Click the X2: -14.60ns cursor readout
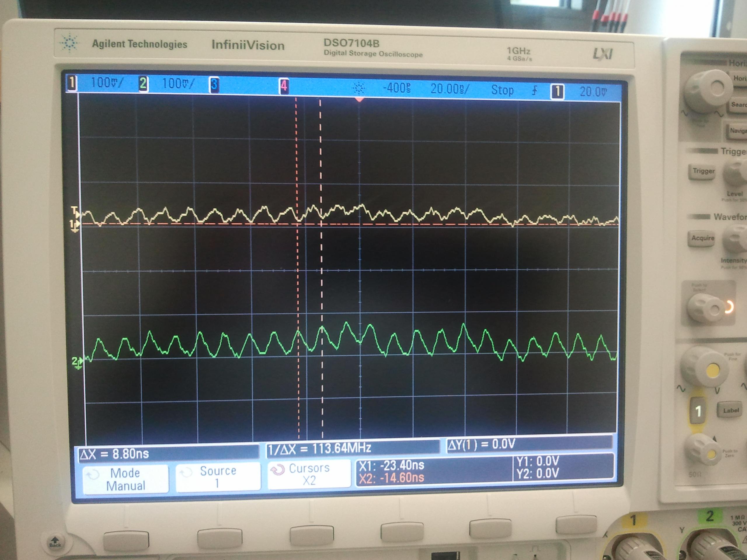Image resolution: width=747 pixels, height=560 pixels. (x=392, y=478)
